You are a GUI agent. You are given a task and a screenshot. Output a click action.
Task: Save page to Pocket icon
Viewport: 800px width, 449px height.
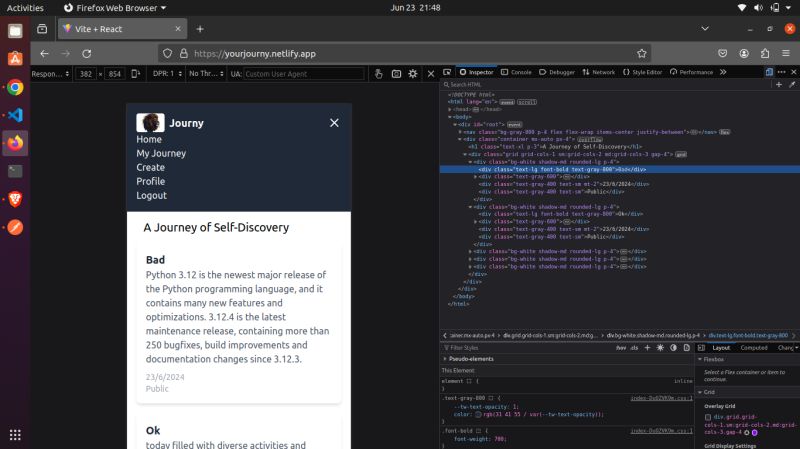pos(722,53)
